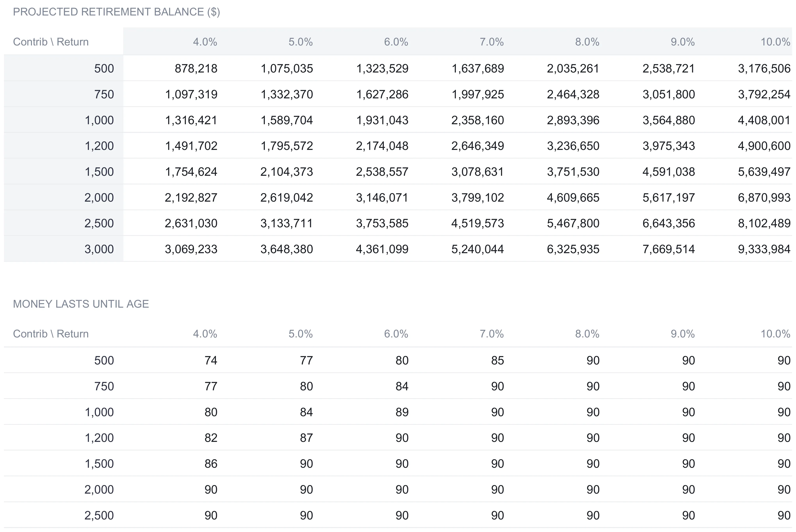
Task: Click the age 86 cell
Action: [x=211, y=463]
